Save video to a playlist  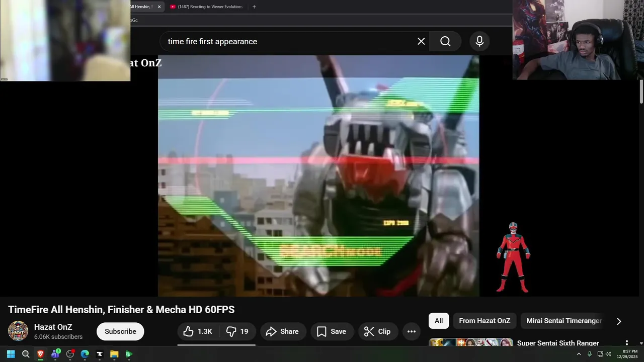(332, 331)
